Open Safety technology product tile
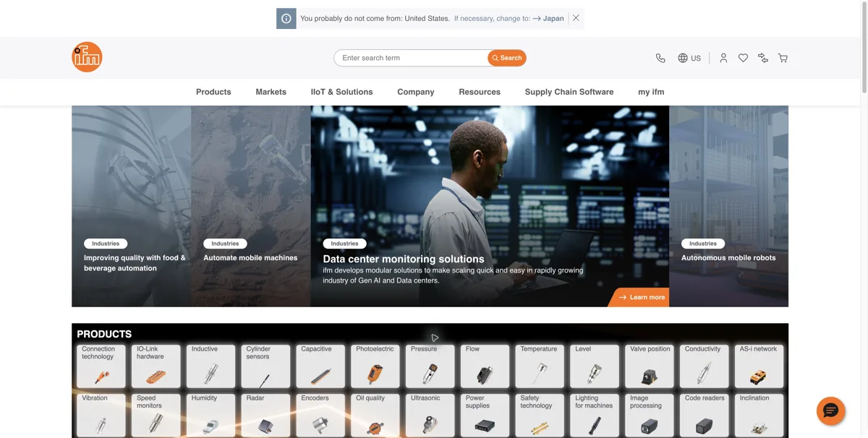The image size is (868, 438). (x=540, y=415)
